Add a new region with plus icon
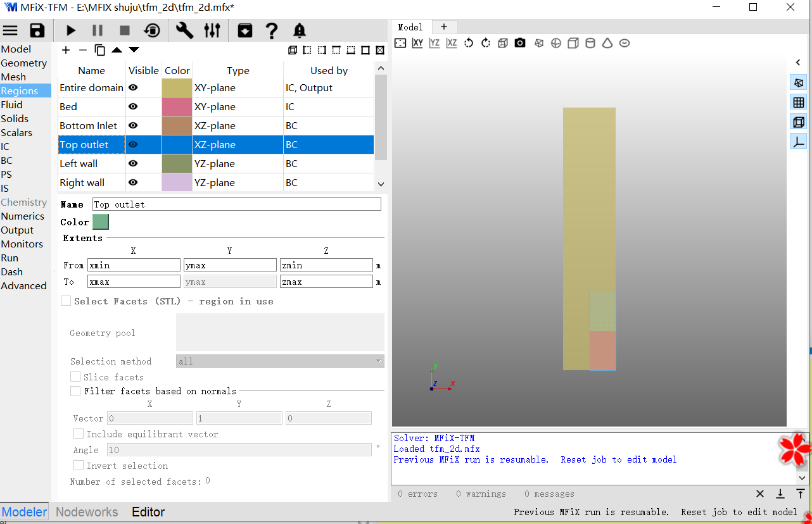The image size is (812, 524). click(x=66, y=50)
